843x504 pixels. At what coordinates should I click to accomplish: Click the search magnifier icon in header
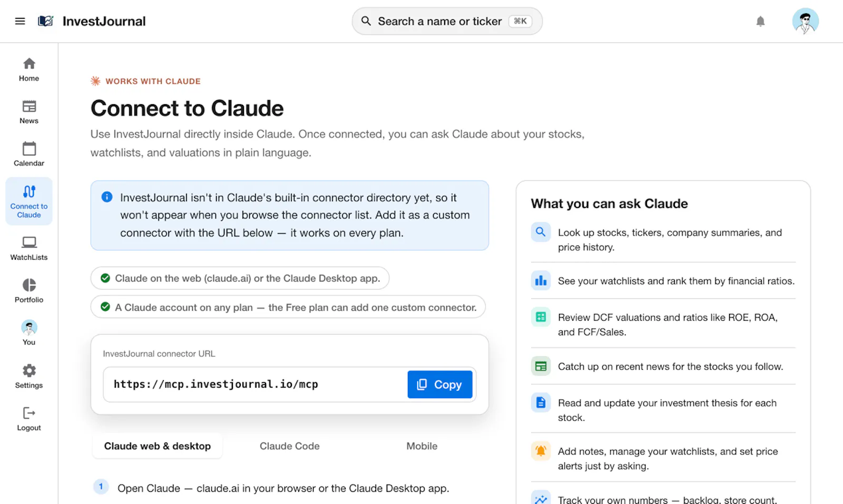[366, 21]
